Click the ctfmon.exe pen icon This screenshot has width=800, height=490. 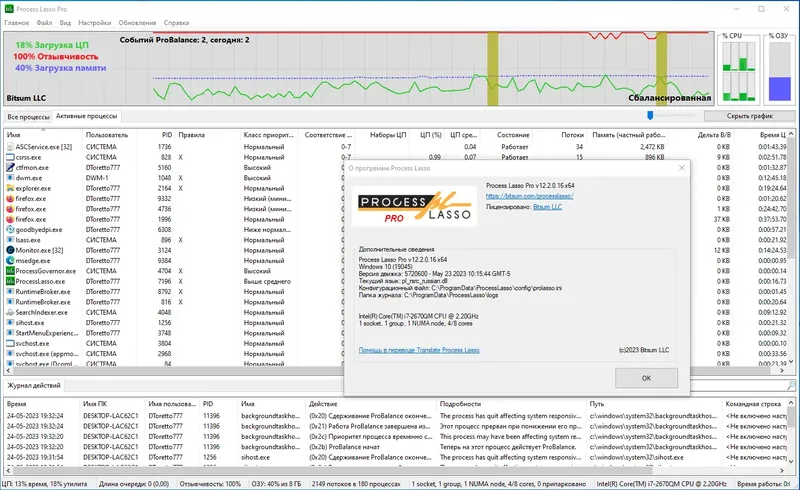click(x=10, y=167)
